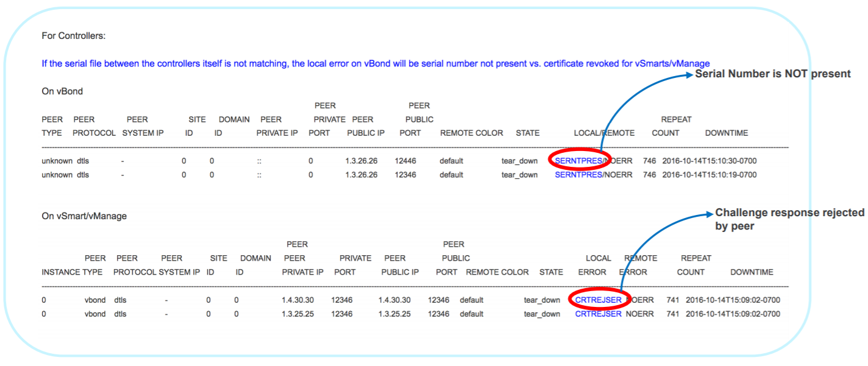Screen dimensions: 868x366
Task: Click the red-circled CRTREJSER error code
Action: [x=598, y=300]
